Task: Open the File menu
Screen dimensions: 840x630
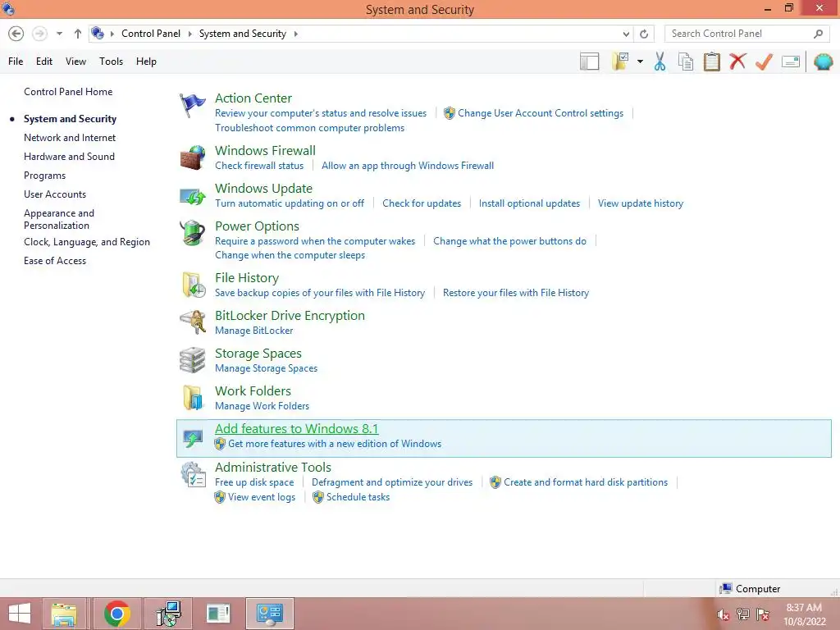Action: coord(16,62)
